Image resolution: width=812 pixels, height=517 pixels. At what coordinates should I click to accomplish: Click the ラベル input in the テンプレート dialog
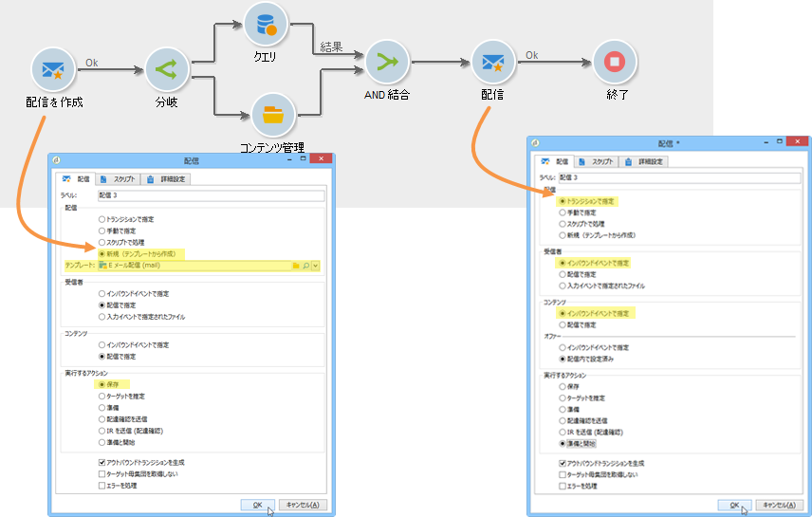point(211,195)
